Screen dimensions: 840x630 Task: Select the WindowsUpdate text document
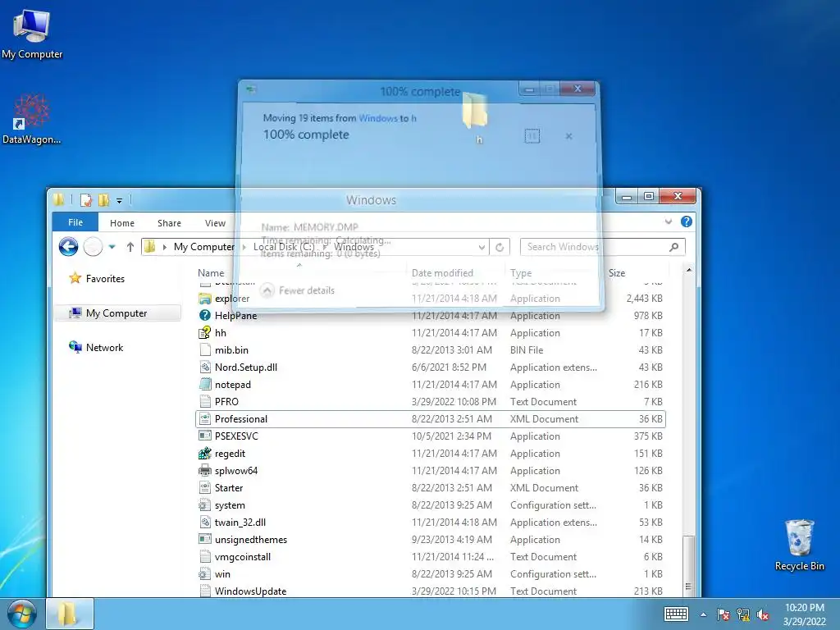pos(250,591)
